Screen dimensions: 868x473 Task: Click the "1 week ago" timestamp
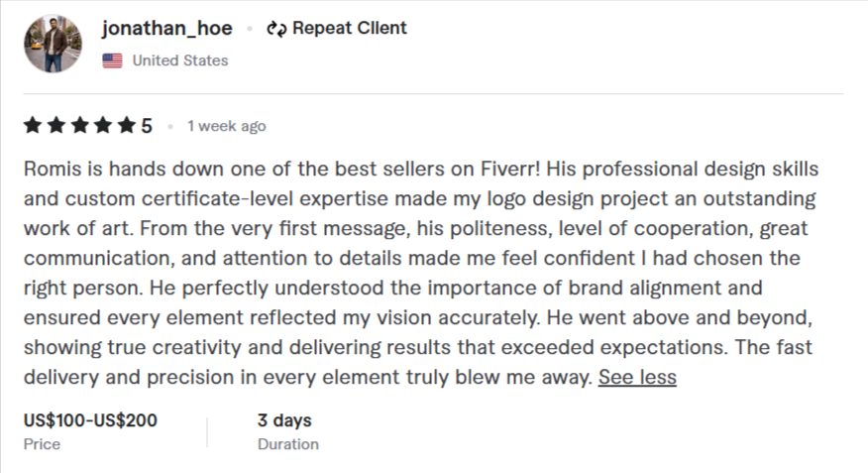point(226,126)
